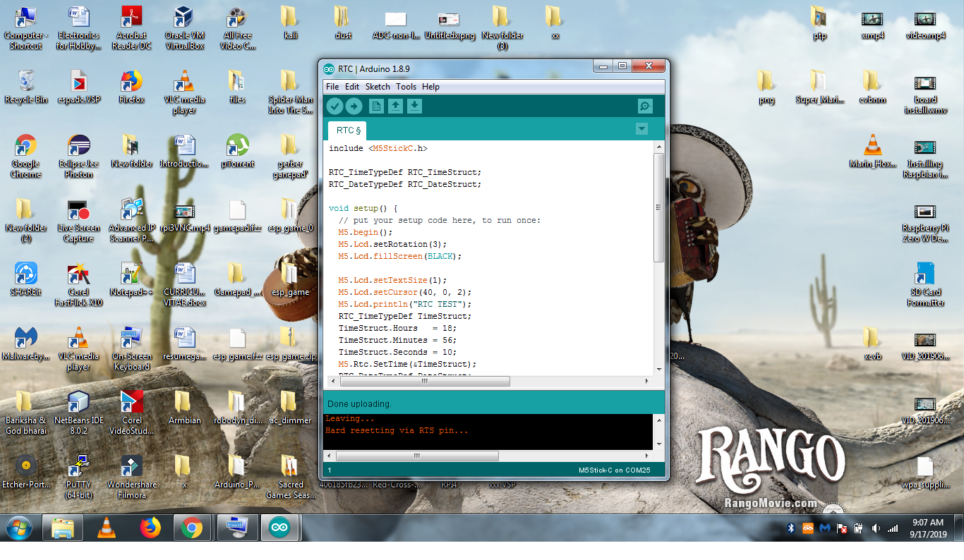This screenshot has width=964, height=560.
Task: Select the Armbian folder on desktop
Action: tap(184, 408)
